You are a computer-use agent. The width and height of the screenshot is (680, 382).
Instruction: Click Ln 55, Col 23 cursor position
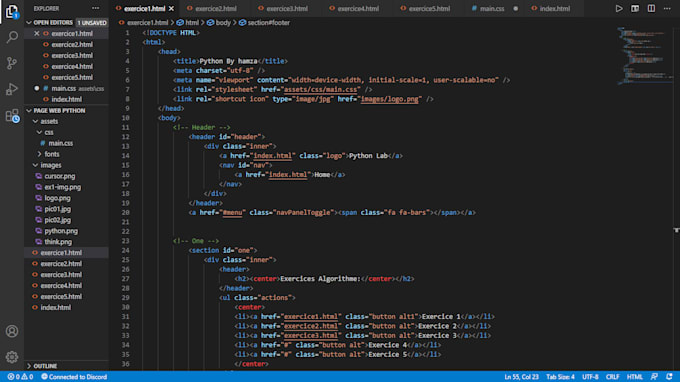point(521,377)
